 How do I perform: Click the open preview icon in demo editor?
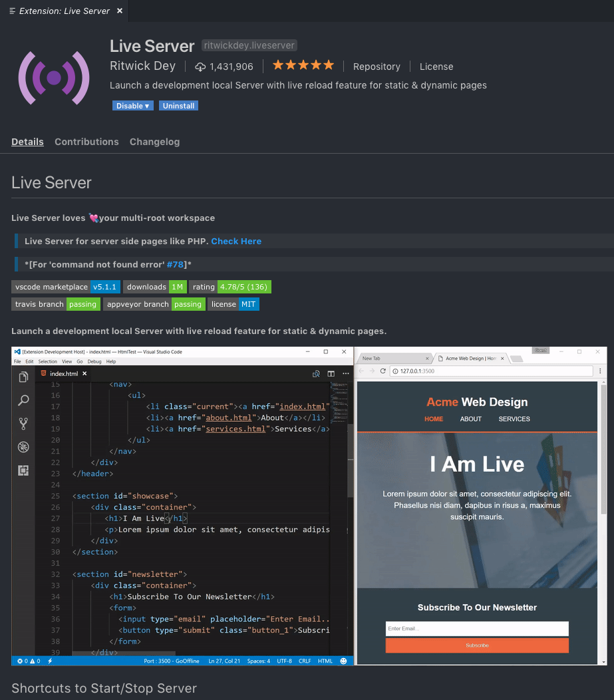point(316,374)
